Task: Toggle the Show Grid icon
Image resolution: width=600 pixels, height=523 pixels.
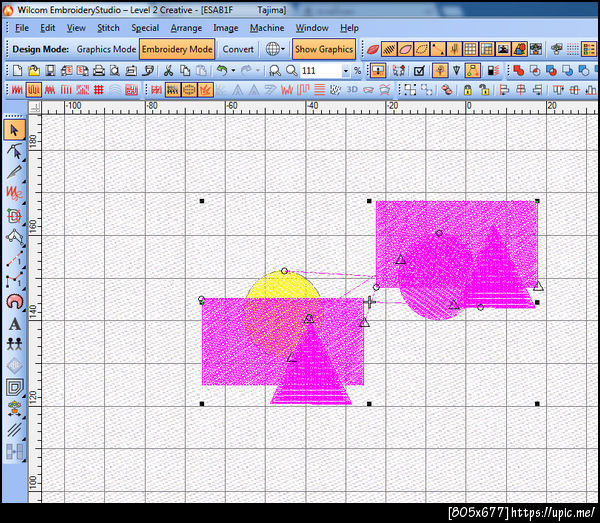Action: point(470,49)
